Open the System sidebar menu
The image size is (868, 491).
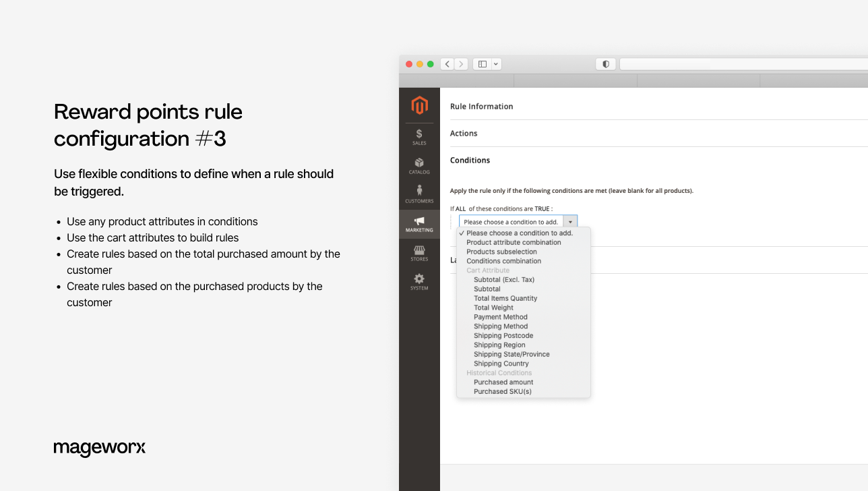point(419,281)
